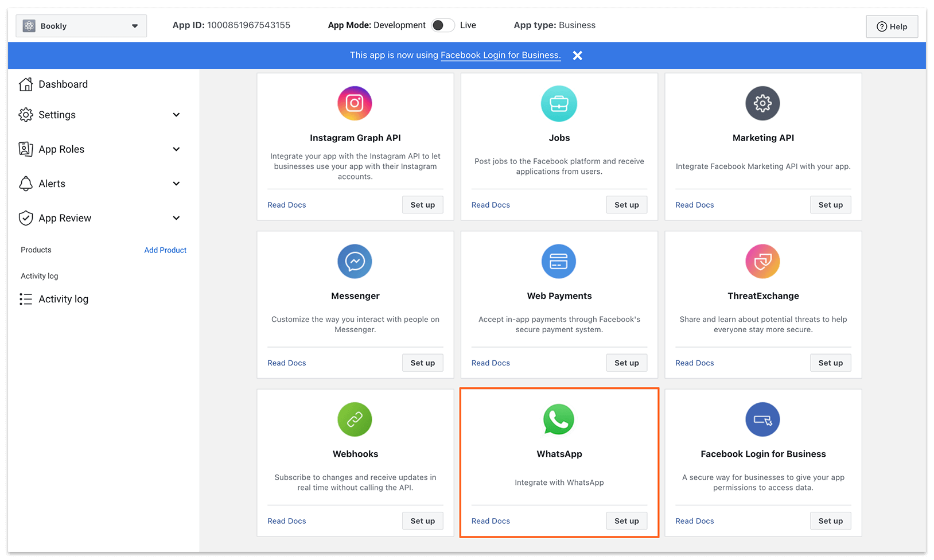Read Docs for WhatsApp
Screen dimensions: 934x560
[491, 521]
